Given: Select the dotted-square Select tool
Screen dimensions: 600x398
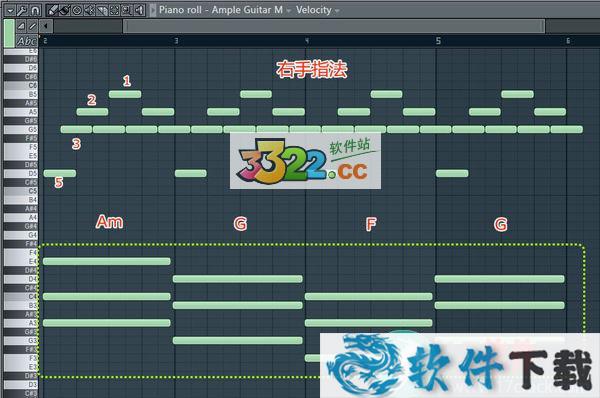Looking at the screenshot, I should click(x=114, y=10).
